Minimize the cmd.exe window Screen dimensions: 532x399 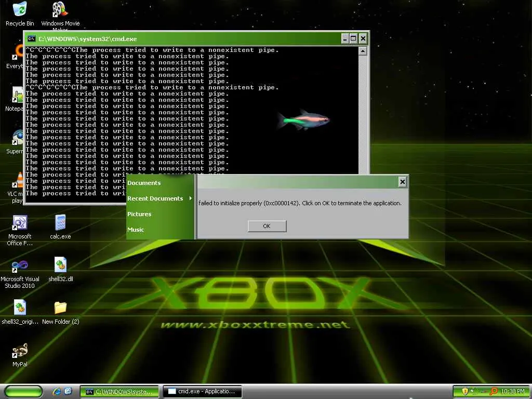(x=345, y=38)
